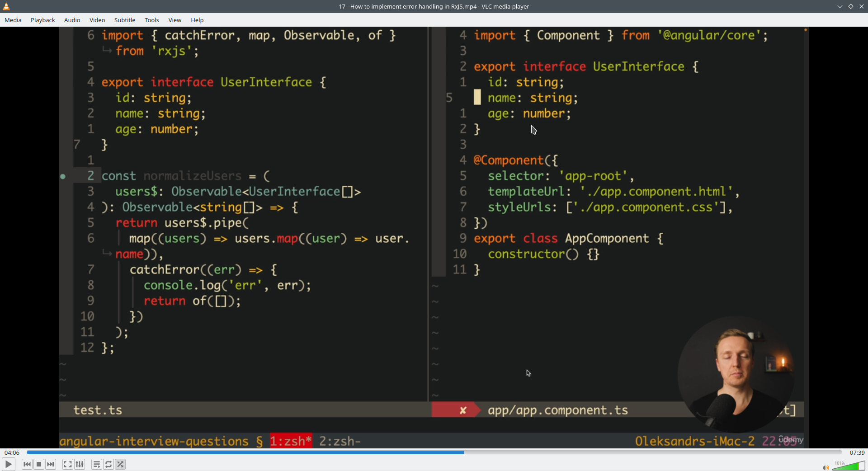Seek on the playback progress bar
Screen dimensions: 868x471
434,452
